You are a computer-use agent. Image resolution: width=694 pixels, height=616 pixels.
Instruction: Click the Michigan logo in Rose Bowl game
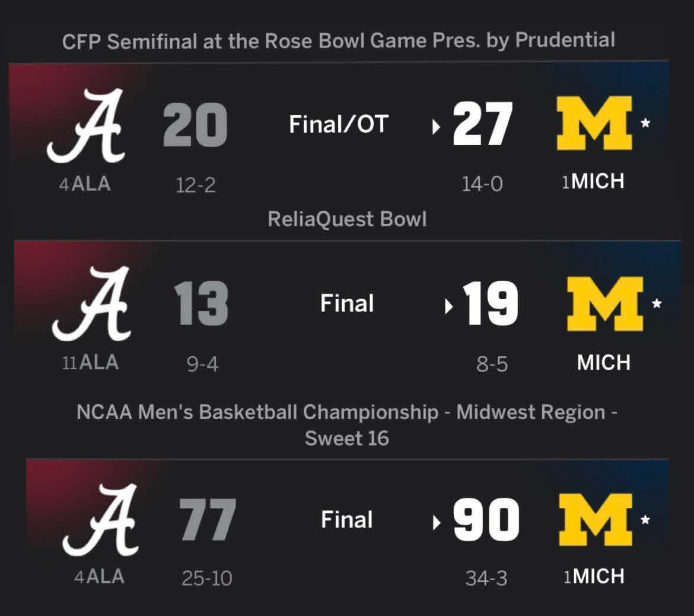594,123
